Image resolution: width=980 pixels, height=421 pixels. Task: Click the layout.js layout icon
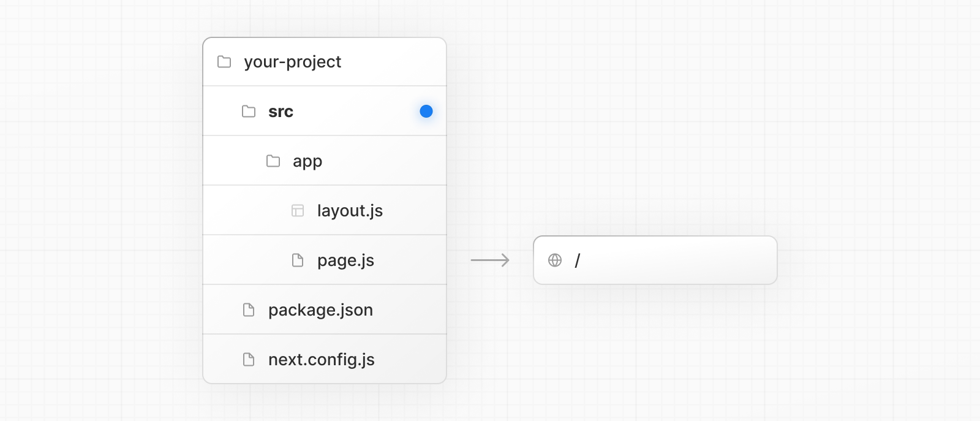298,211
